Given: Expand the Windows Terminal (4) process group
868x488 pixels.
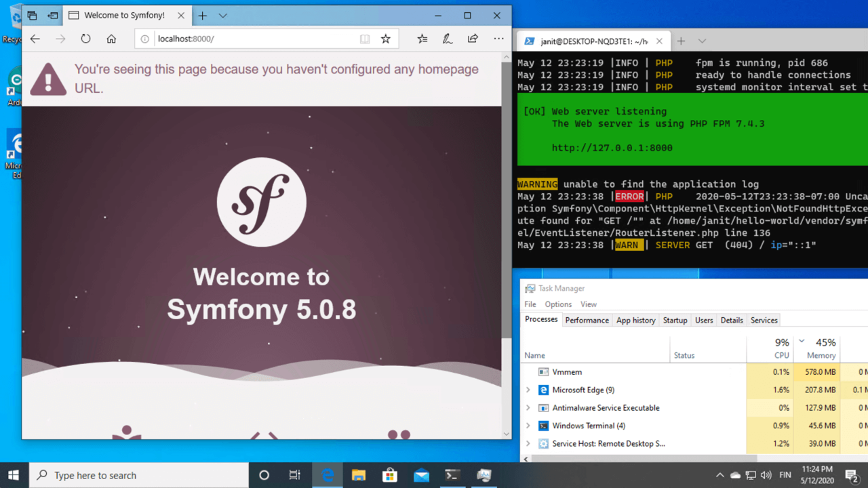Looking at the screenshot, I should (x=528, y=426).
